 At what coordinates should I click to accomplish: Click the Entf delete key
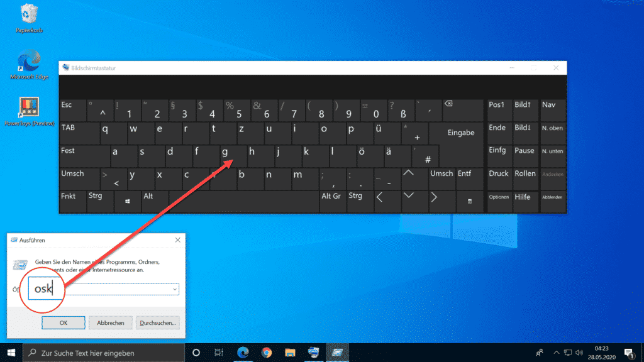tap(469, 178)
